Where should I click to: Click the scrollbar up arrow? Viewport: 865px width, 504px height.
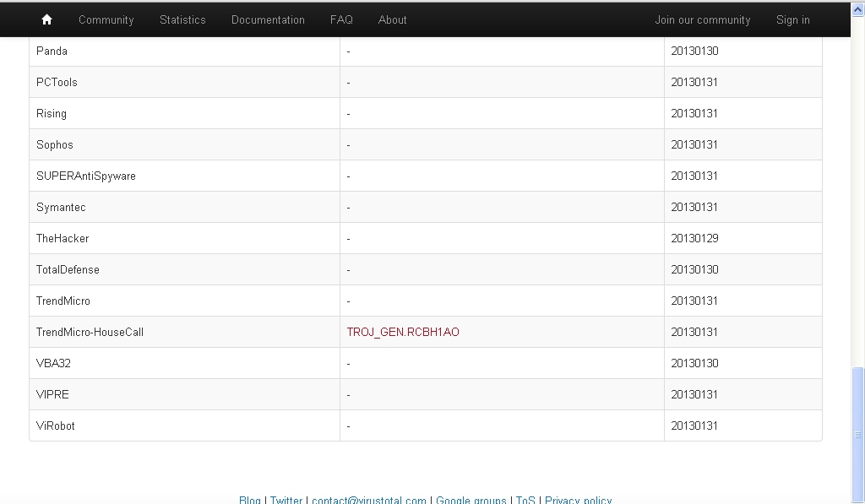click(858, 9)
